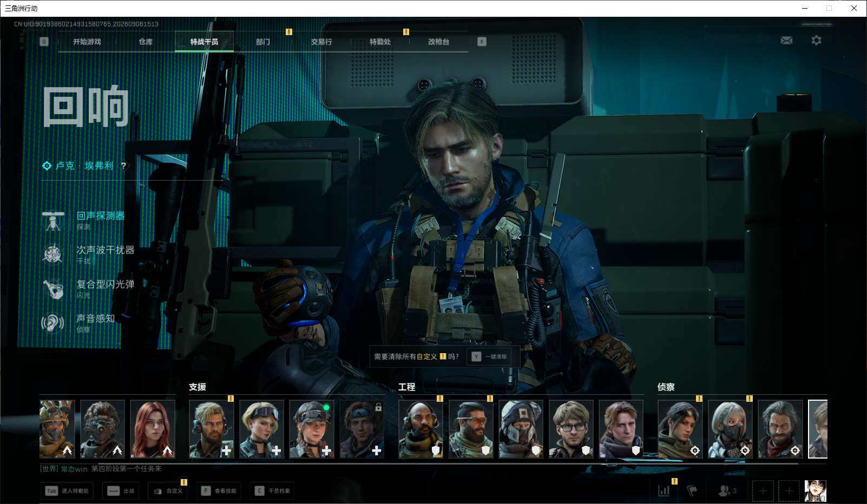Select the silver-haired masked recon operator
867x504 pixels.
(x=730, y=429)
